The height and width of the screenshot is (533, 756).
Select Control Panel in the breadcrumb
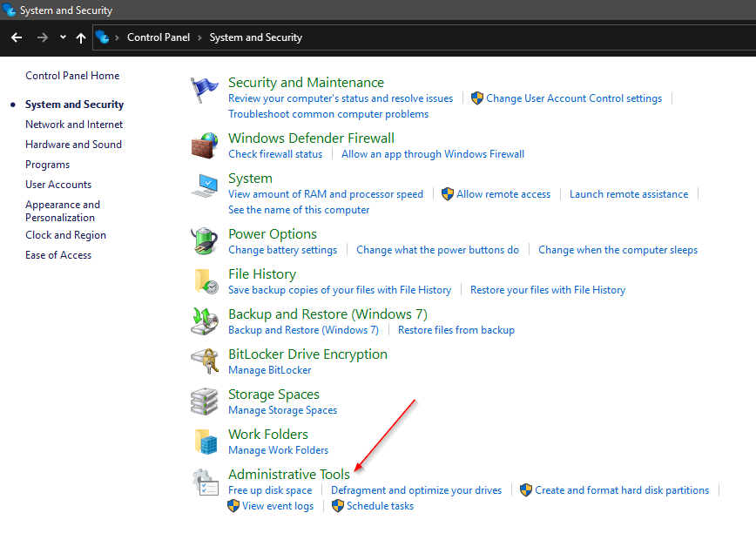coord(159,37)
